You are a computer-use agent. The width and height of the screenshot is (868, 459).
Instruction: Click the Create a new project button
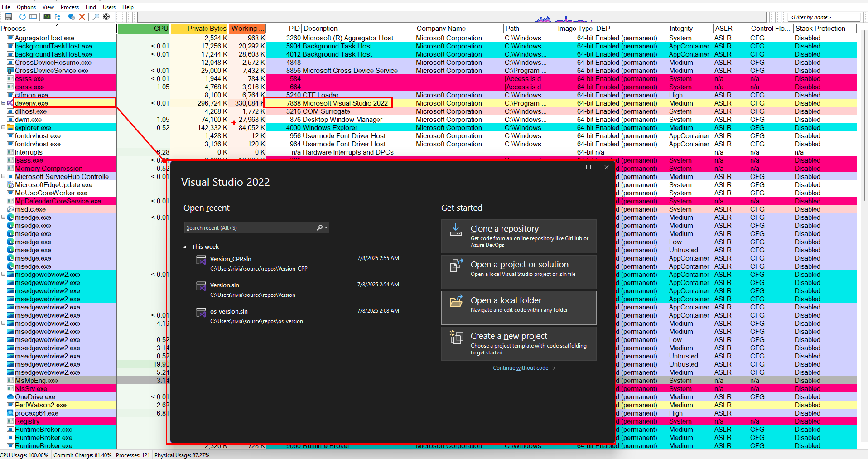coord(518,344)
